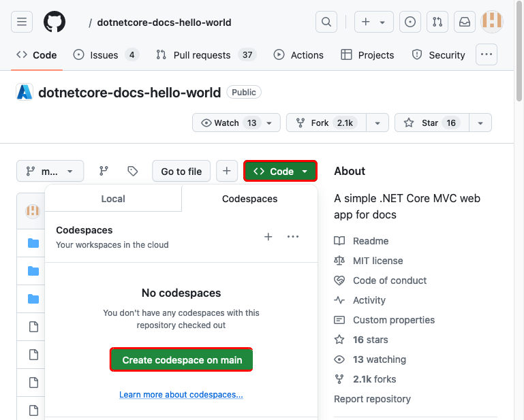Open the search magnifier icon
The image size is (524, 420).
coord(326,22)
